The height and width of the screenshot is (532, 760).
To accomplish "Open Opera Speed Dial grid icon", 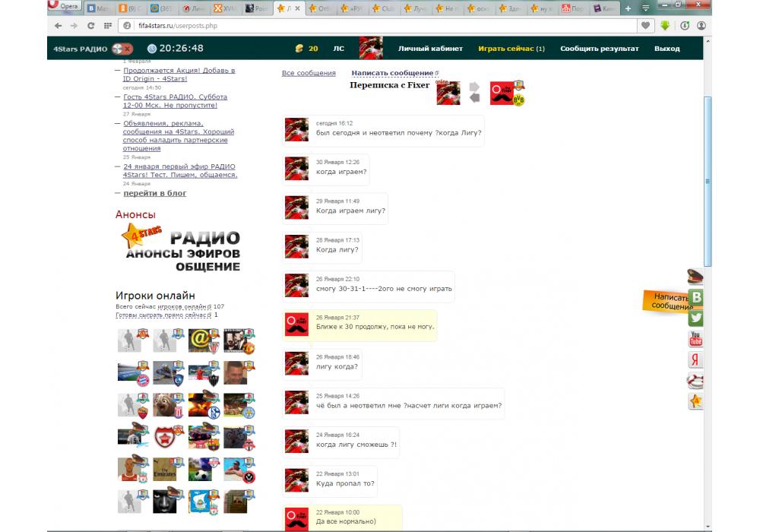I will tap(108, 26).
